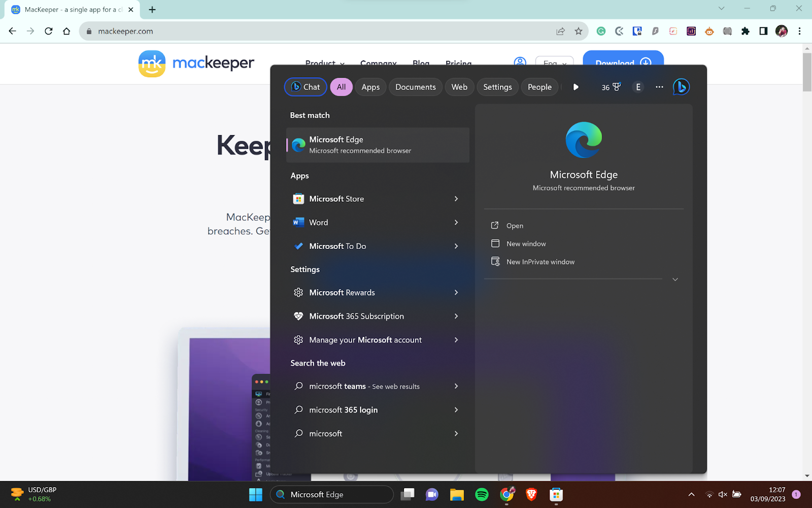Open the USD/GBP widget on taskbar
Viewport: 812px width, 508px height.
coord(33,494)
